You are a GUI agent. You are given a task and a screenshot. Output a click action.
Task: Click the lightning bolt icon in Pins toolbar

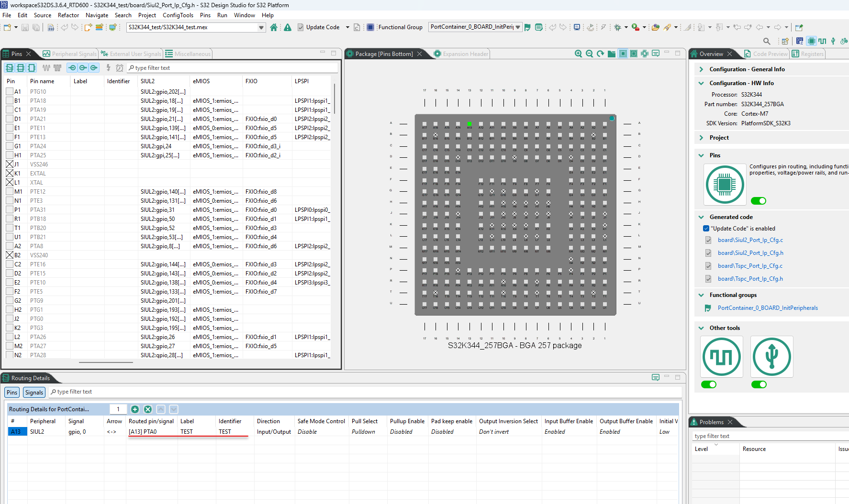108,68
